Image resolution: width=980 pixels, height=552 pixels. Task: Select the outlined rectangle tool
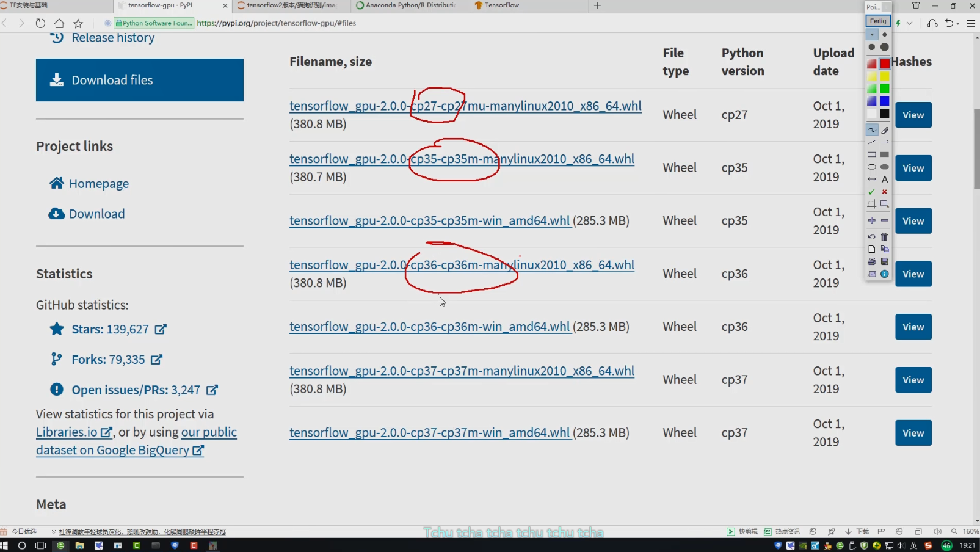[x=872, y=154]
